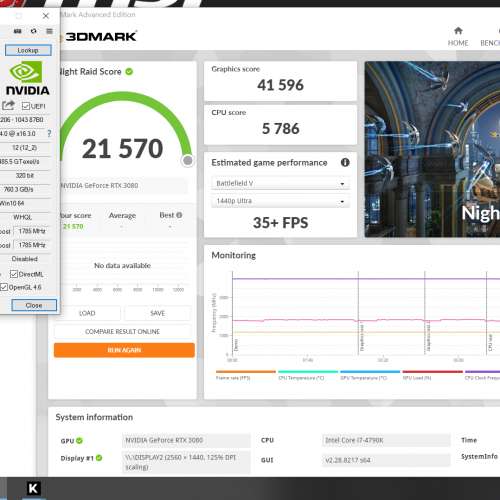Toggle the Frame rate (FPS) legend item
Screen dimensions: 500x500
pyautogui.click(x=246, y=375)
